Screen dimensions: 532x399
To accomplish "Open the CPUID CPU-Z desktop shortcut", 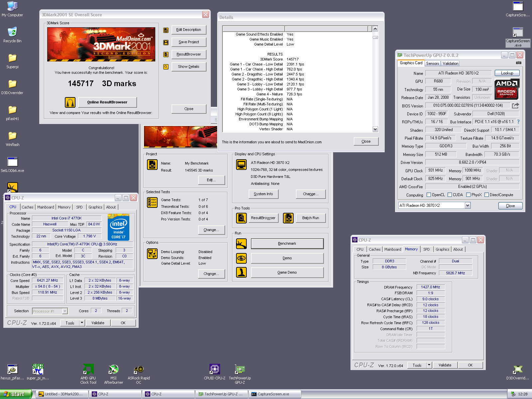I will (x=214, y=372).
